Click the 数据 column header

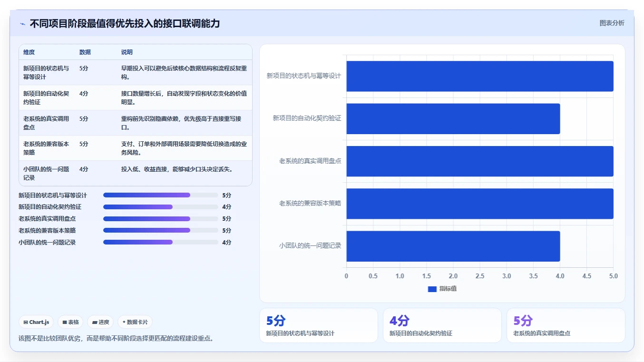[85, 52]
